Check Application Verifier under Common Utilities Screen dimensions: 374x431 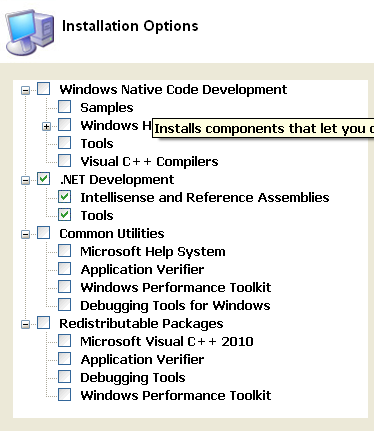pos(64,269)
